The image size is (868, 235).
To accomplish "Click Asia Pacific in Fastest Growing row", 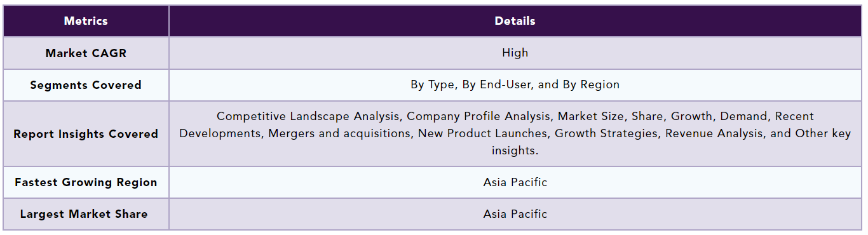I will pos(515,182).
